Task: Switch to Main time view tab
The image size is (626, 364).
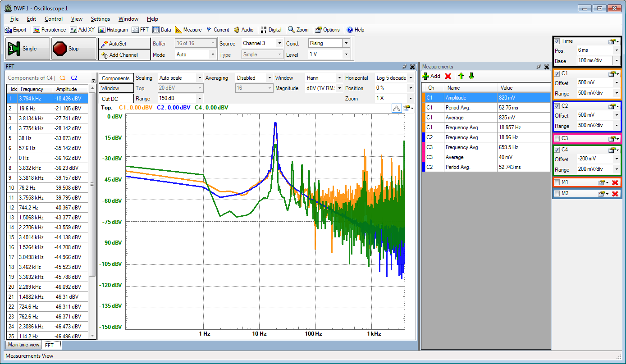Action: coord(24,345)
